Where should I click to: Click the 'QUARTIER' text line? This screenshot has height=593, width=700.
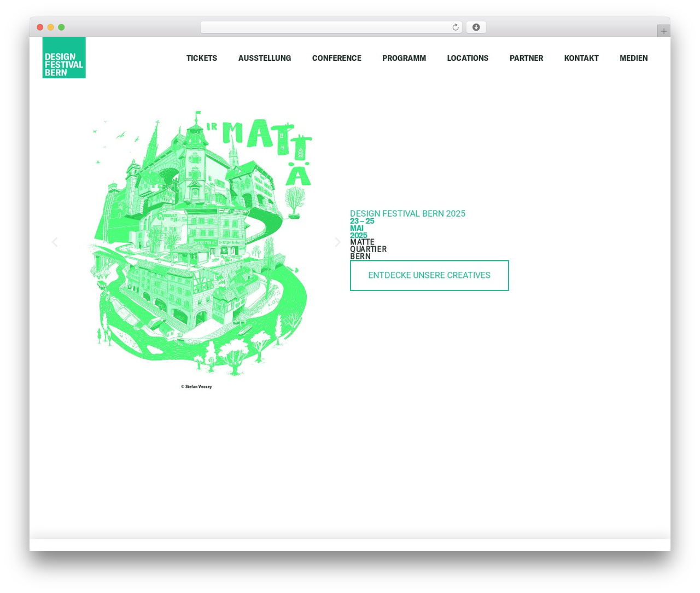tap(369, 249)
